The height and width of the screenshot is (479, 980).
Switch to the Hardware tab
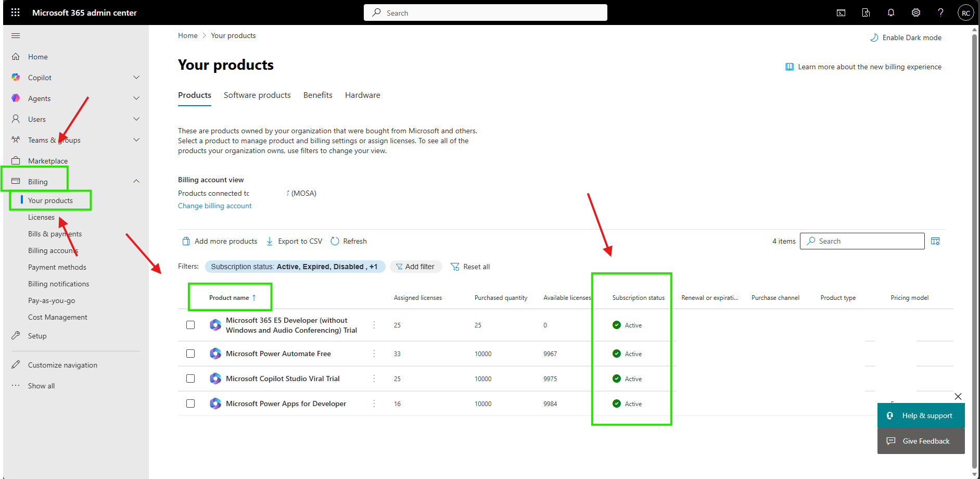pos(363,95)
